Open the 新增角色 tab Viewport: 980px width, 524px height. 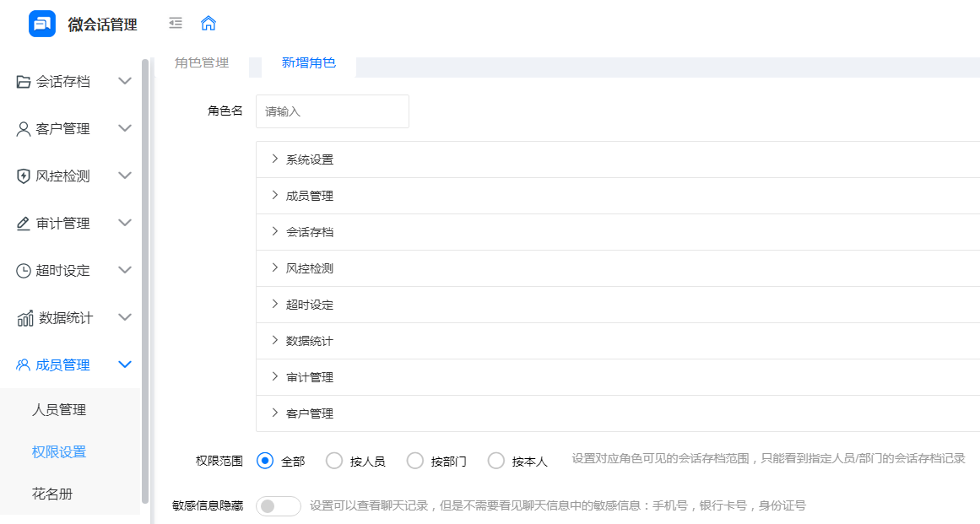(307, 62)
